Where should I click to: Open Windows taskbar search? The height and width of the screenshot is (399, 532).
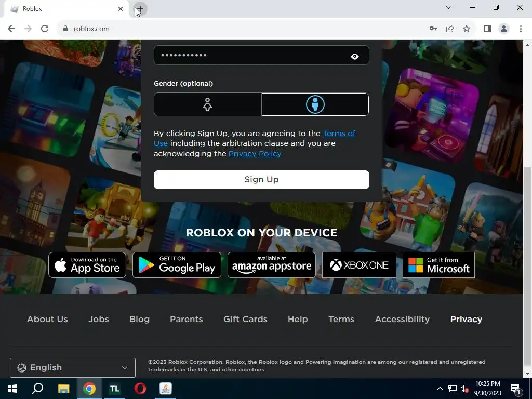tap(37, 389)
